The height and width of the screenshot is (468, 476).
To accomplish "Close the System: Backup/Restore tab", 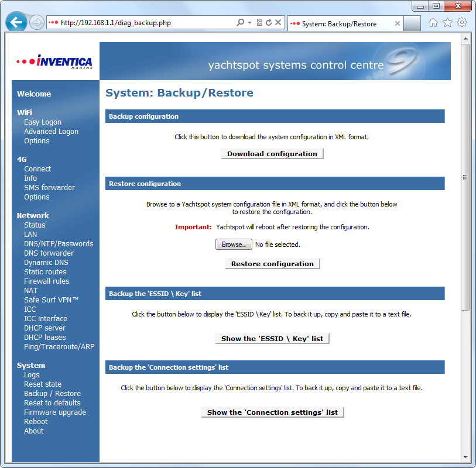I will [397, 23].
